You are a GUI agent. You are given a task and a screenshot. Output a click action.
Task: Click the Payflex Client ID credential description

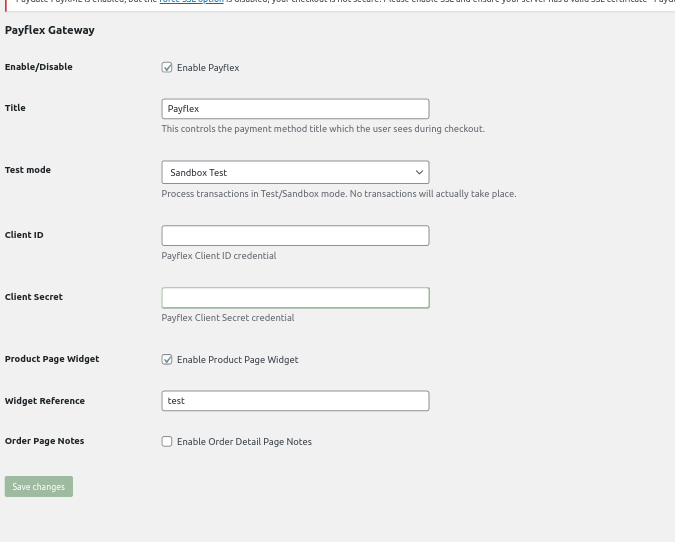(219, 256)
